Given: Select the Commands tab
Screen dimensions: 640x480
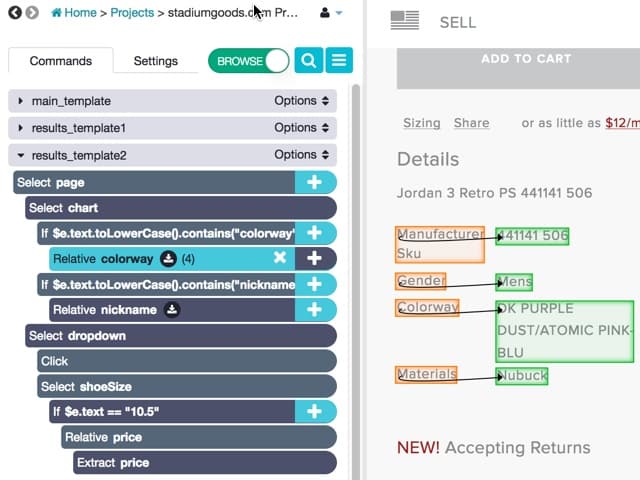Looking at the screenshot, I should point(61,61).
